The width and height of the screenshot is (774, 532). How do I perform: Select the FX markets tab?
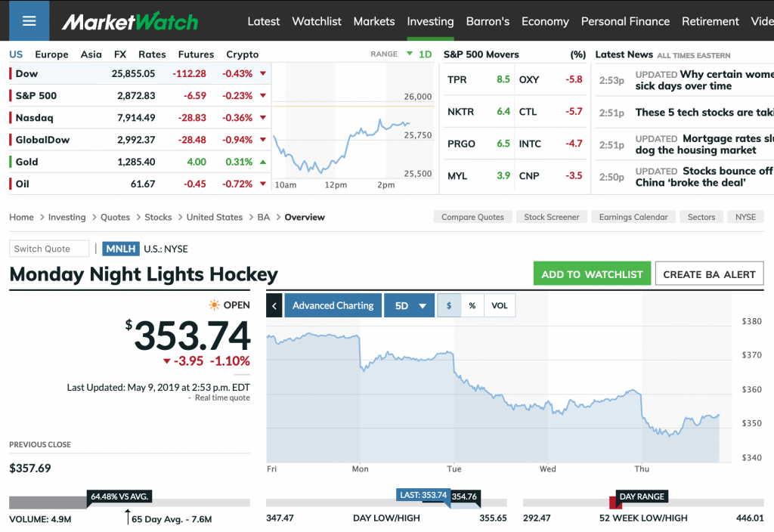tap(120, 54)
